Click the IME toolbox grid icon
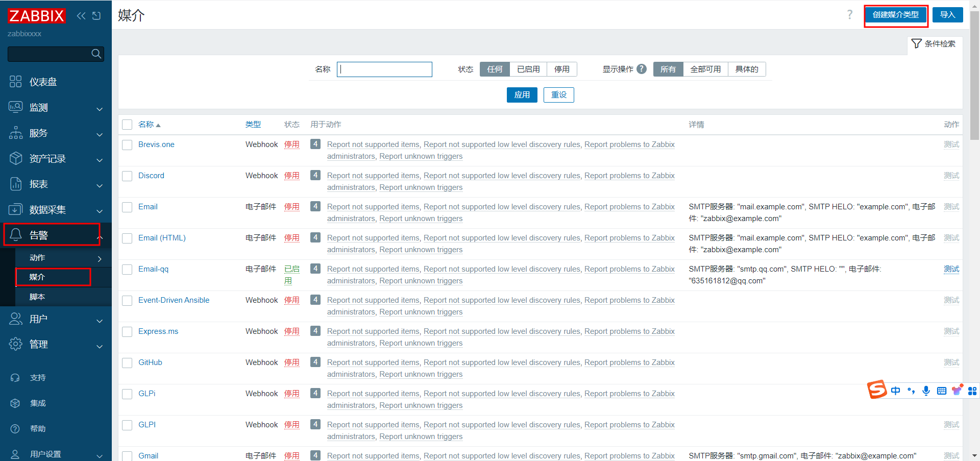The height and width of the screenshot is (461, 980). tap(972, 391)
